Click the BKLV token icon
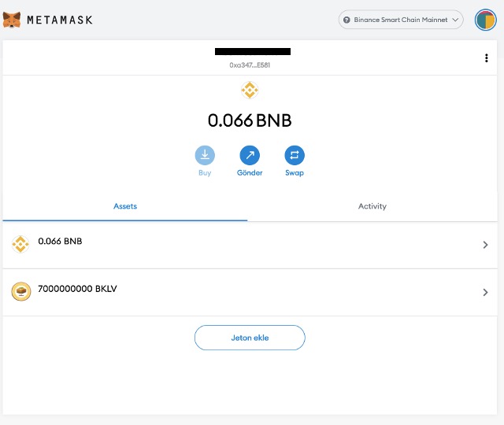The width and height of the screenshot is (504, 425). point(21,291)
